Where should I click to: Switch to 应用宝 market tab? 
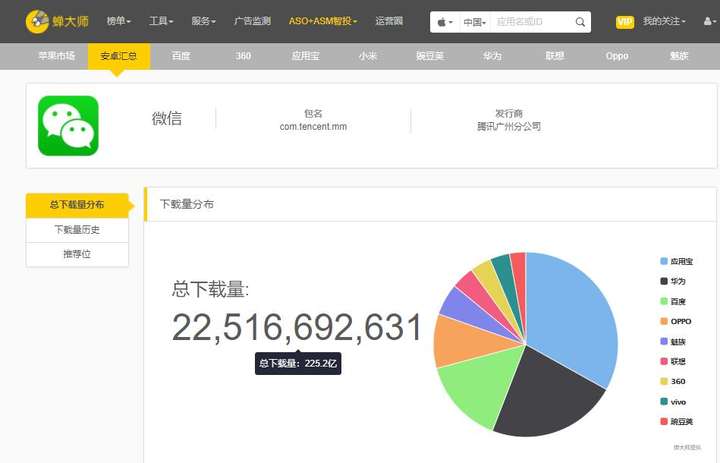(305, 56)
